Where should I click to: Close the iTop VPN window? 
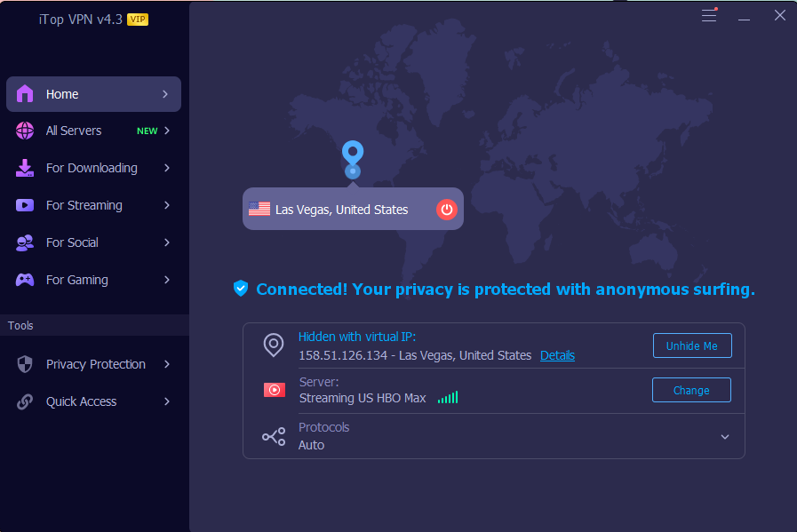pos(780,15)
